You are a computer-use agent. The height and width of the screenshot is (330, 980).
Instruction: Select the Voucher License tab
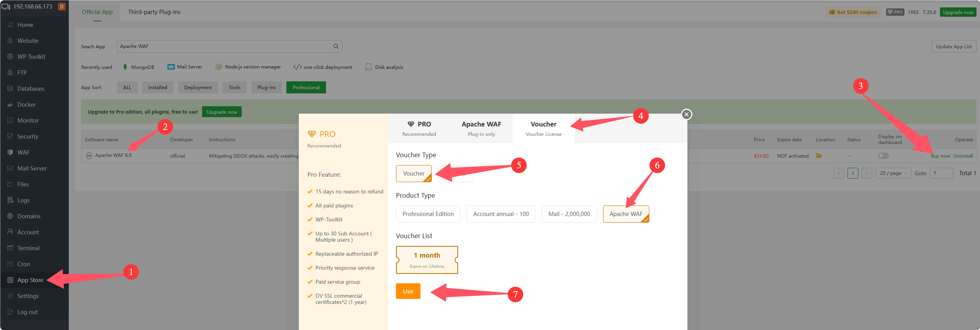544,128
